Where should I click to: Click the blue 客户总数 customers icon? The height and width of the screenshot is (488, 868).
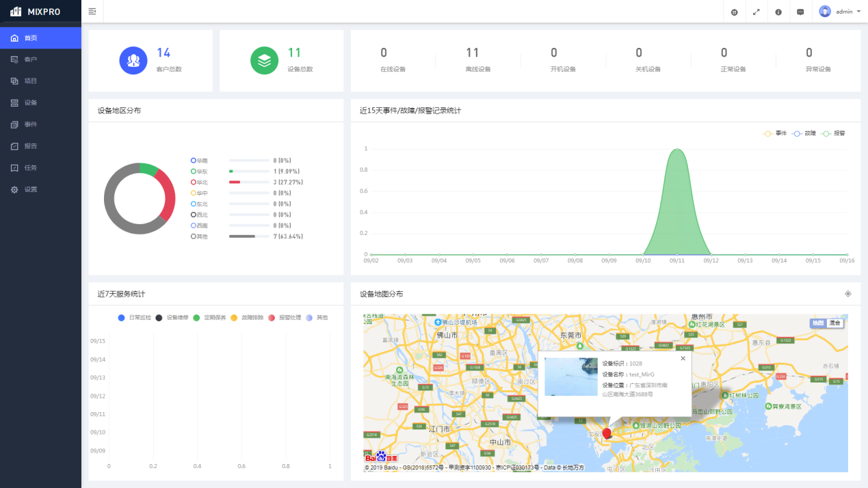point(133,60)
